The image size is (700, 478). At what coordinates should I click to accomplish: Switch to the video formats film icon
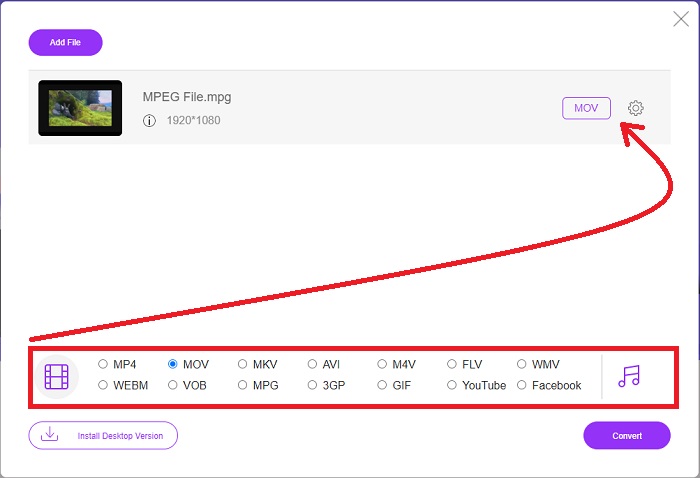(57, 377)
